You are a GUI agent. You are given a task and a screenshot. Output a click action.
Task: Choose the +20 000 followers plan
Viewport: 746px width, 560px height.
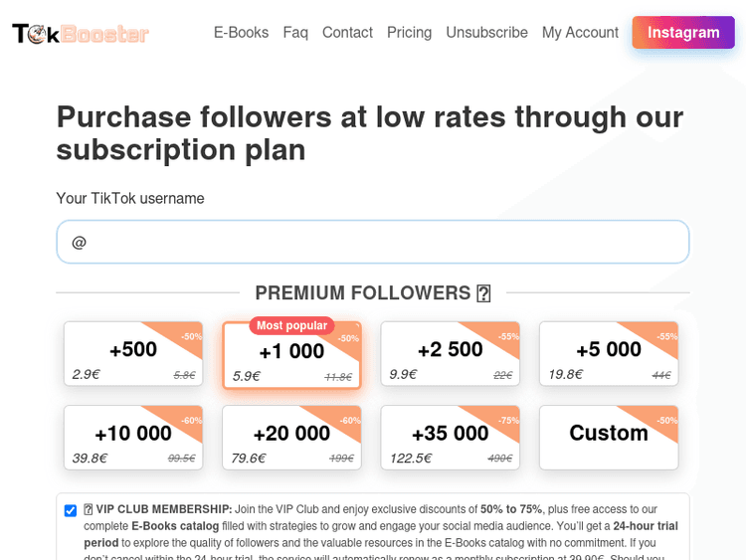pyautogui.click(x=291, y=438)
